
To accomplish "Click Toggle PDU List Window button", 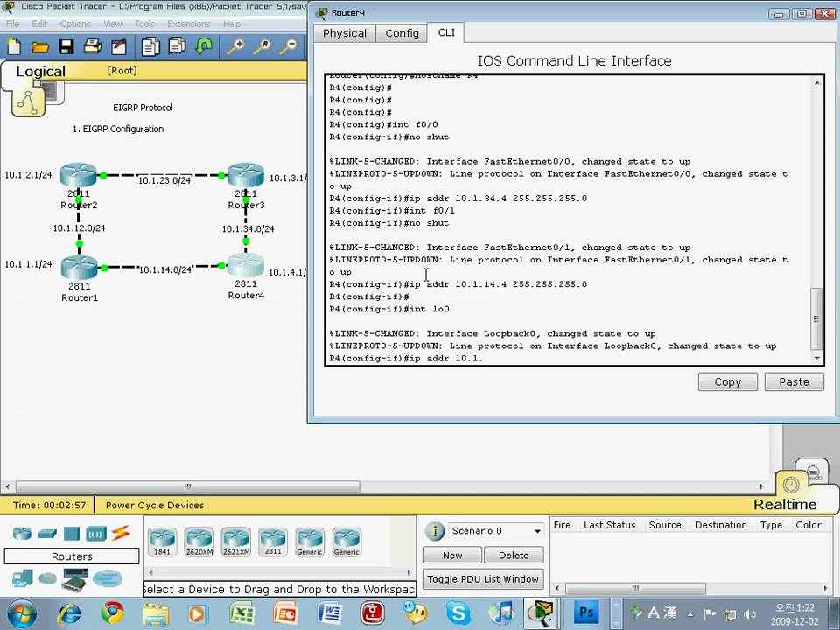I will 483,579.
